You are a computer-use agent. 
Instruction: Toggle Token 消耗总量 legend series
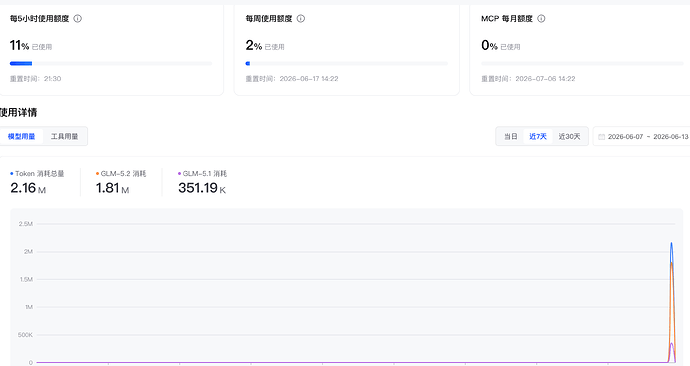tap(37, 173)
